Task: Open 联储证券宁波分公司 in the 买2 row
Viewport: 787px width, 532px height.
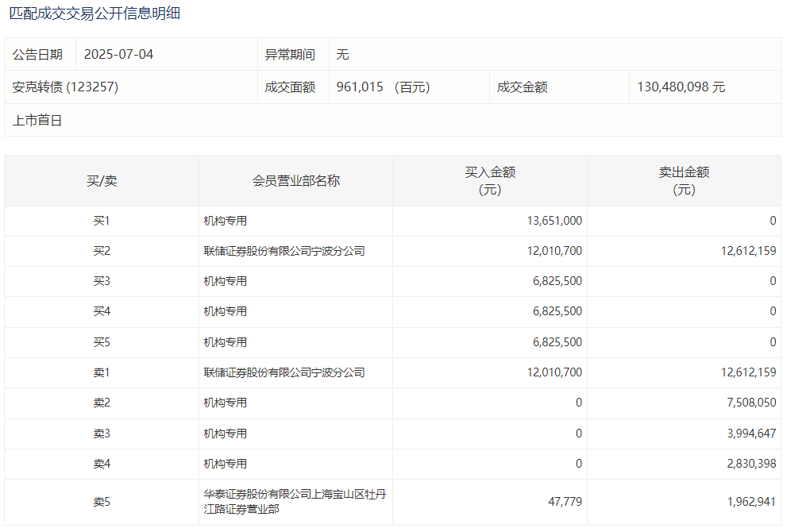Action: click(284, 251)
